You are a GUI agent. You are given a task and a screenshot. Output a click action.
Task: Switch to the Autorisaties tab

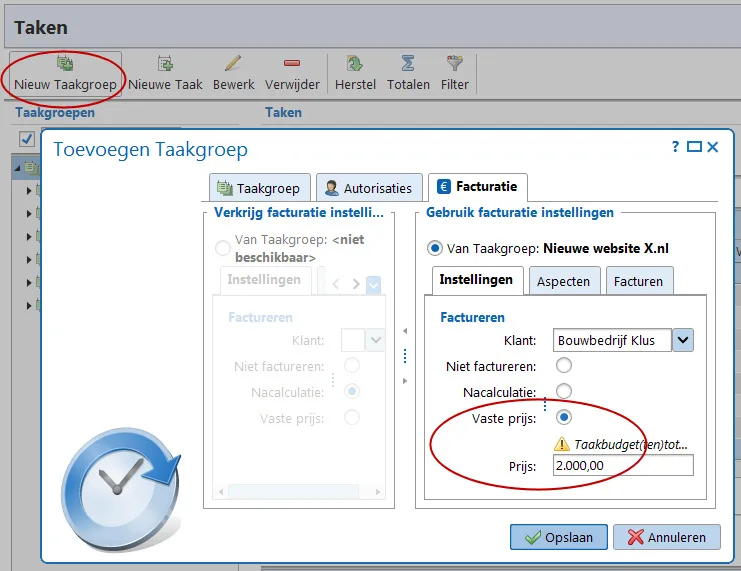tap(369, 188)
